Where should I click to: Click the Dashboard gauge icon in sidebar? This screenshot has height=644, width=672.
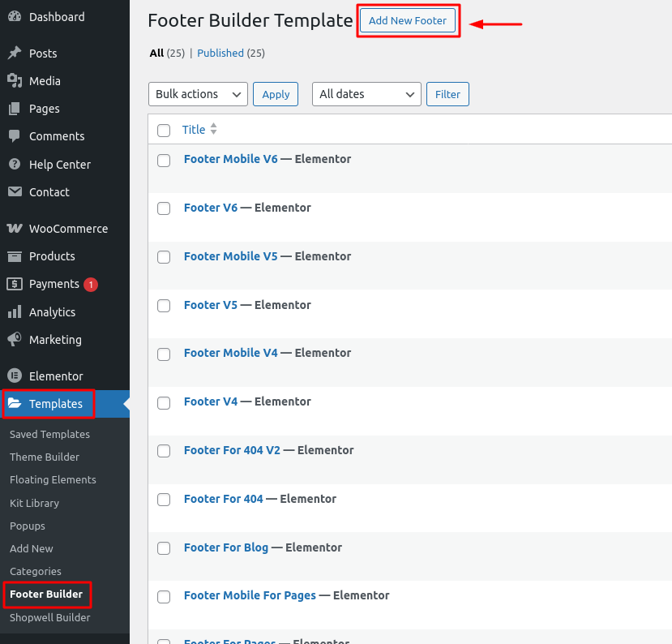[x=15, y=17]
